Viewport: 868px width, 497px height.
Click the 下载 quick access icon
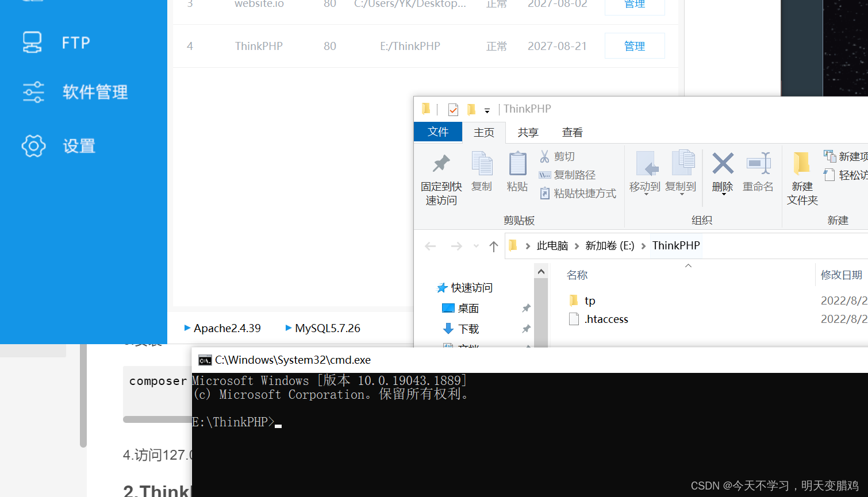tap(448, 329)
